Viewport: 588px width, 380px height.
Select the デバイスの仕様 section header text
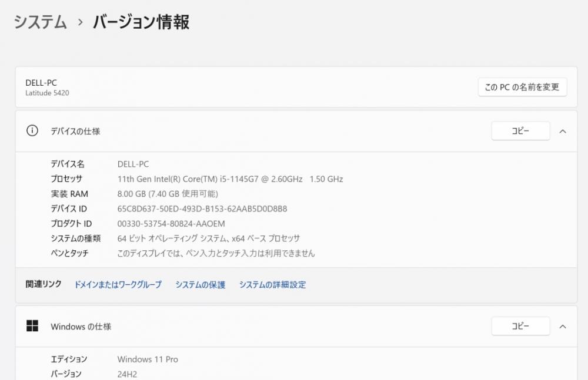coord(75,131)
